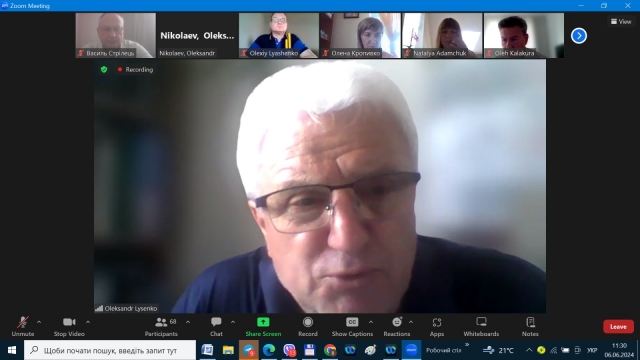Image resolution: width=640 pixels, height=360 pixels.
Task: Open network status tray icon
Action: [x=553, y=350]
